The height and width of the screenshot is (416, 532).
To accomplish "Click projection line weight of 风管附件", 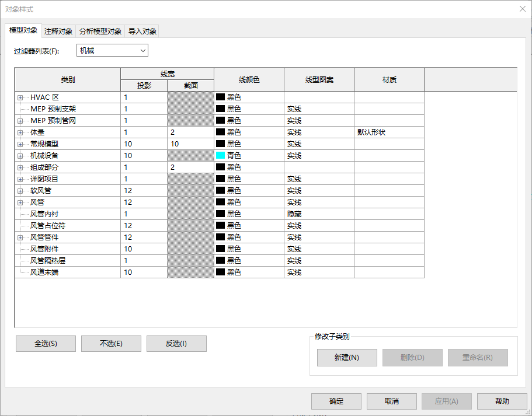I will click(x=144, y=249).
